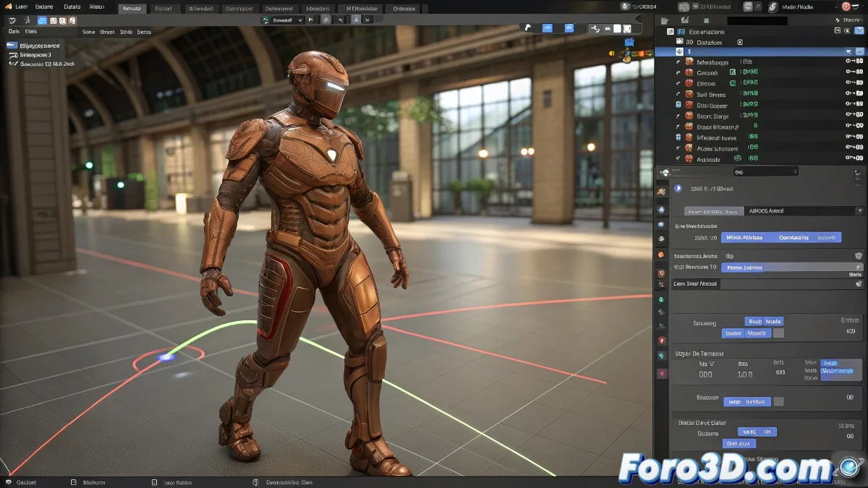
Task: Select the highlighted blue outliner row
Action: pos(762,52)
